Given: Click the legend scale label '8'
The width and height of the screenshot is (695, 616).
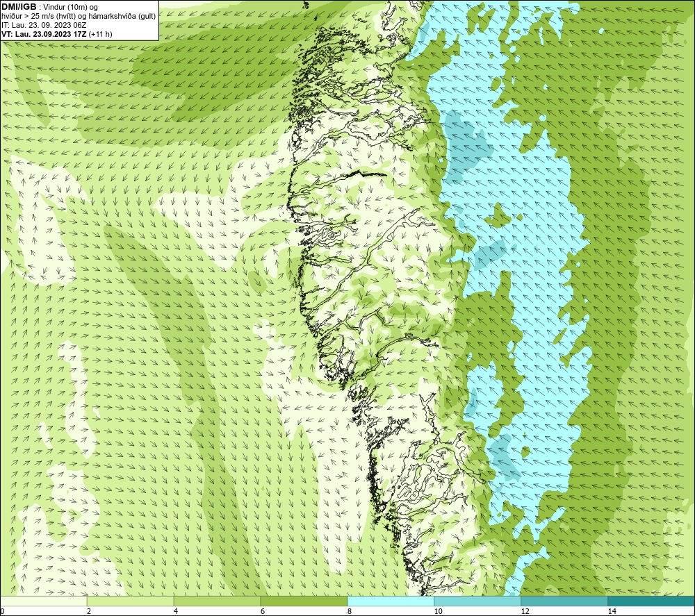Looking at the screenshot, I should click(350, 611).
